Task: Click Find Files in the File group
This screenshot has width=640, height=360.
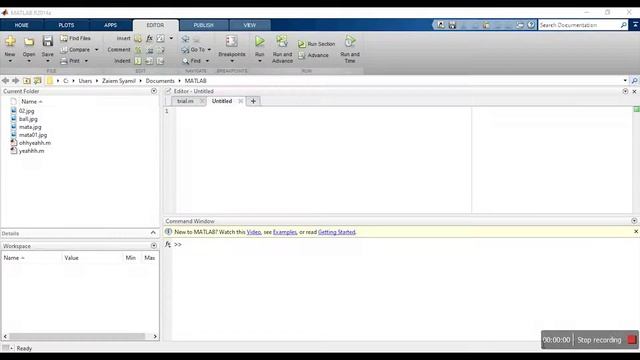Action: tap(76, 38)
